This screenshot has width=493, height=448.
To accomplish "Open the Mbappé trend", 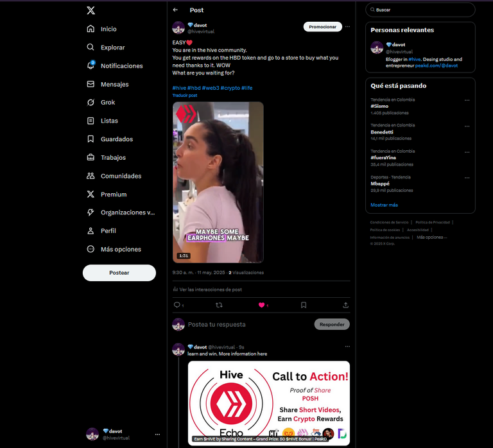I will click(420, 184).
